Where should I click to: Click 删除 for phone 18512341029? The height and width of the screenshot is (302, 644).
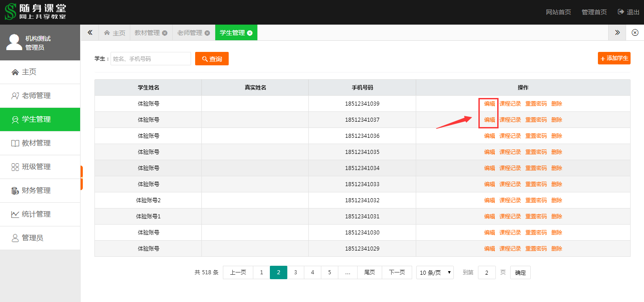coord(557,249)
